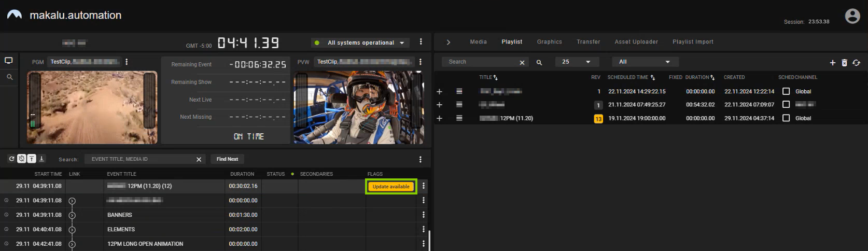Click the plus icon to add new playlist

point(832,63)
